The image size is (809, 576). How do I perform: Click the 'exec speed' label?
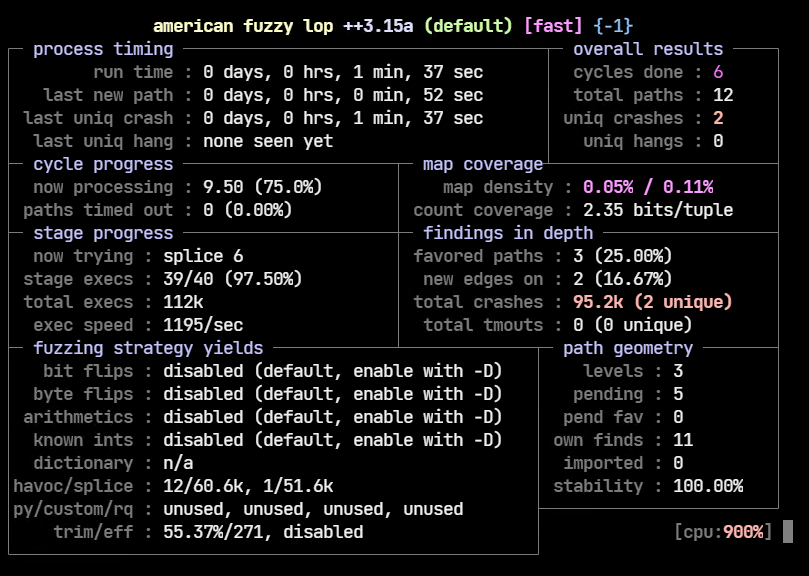[x=83, y=325]
